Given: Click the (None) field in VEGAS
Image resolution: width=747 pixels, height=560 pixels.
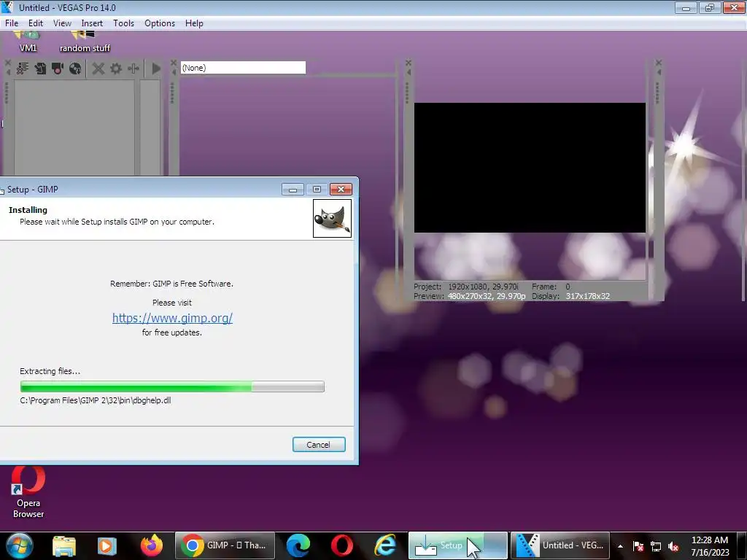Looking at the screenshot, I should (x=243, y=68).
